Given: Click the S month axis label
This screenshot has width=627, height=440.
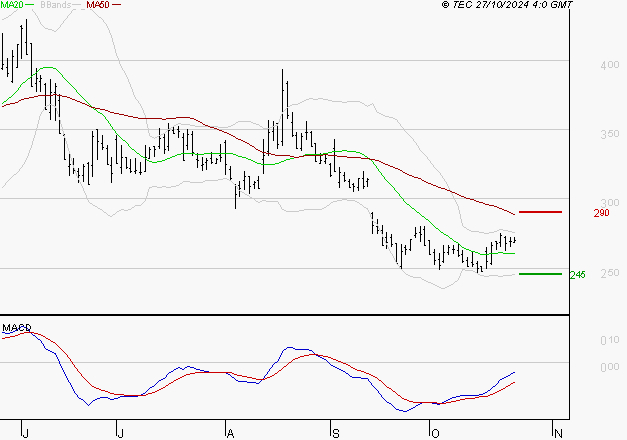Looking at the screenshot, I should (x=336, y=433).
